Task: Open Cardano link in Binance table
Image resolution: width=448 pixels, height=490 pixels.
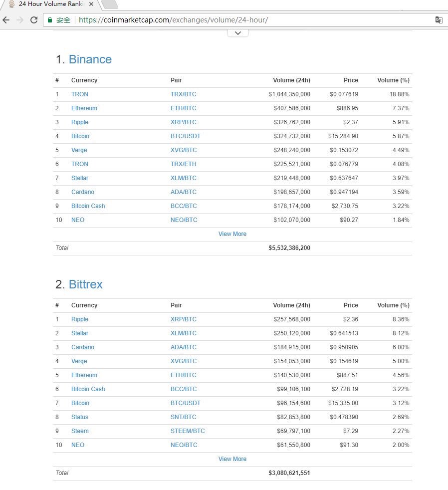Action: 83,192
